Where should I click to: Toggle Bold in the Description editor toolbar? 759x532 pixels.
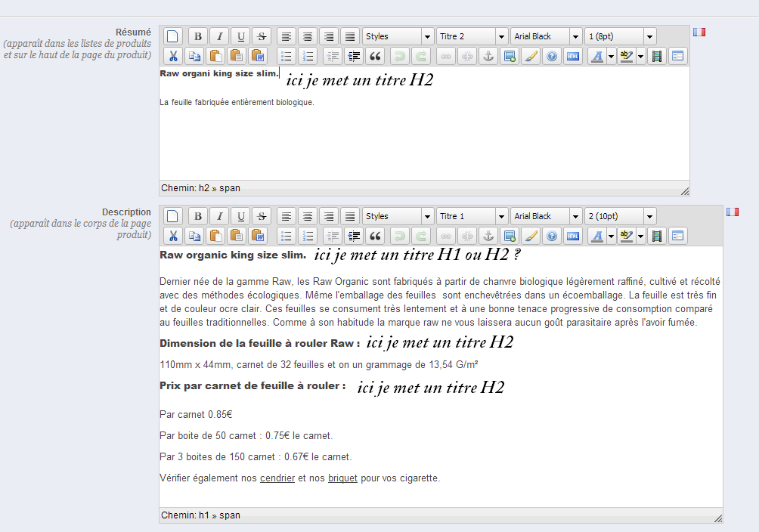tap(198, 216)
